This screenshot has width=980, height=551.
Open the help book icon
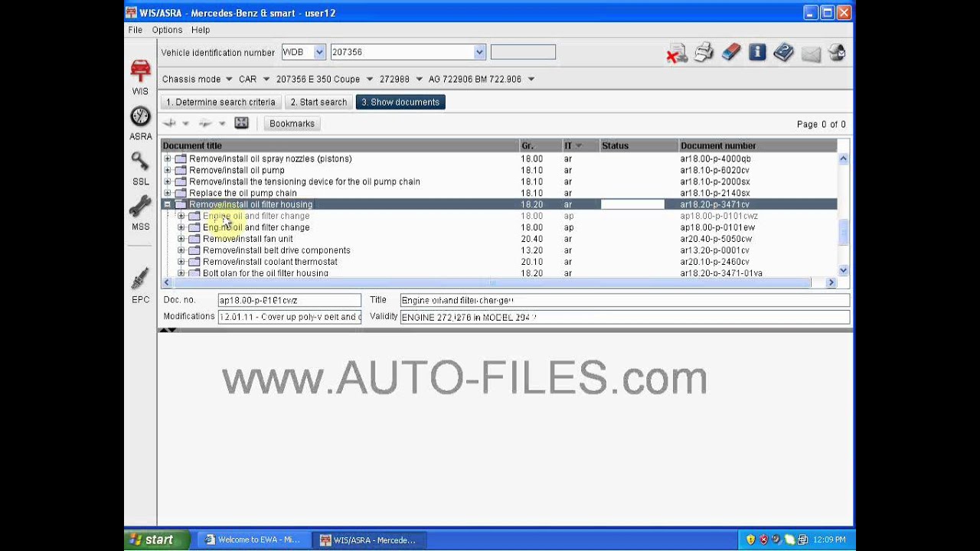(x=783, y=52)
